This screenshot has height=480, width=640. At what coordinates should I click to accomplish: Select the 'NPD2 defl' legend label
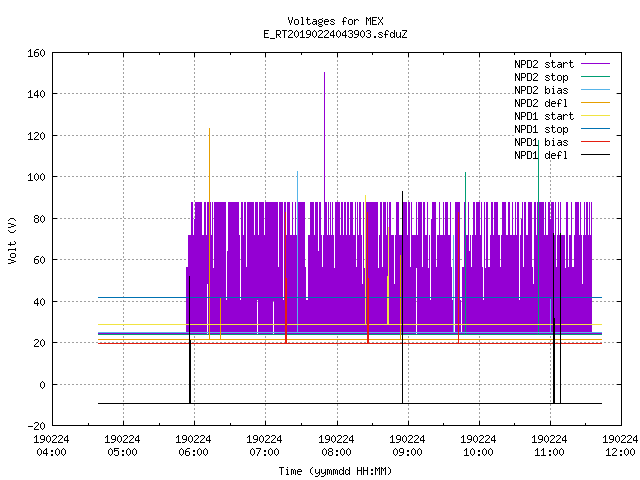pyautogui.click(x=541, y=103)
